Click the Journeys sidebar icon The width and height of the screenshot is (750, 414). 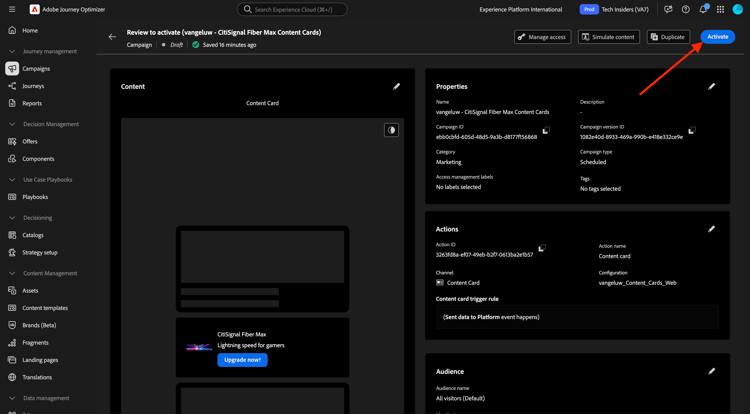click(12, 86)
